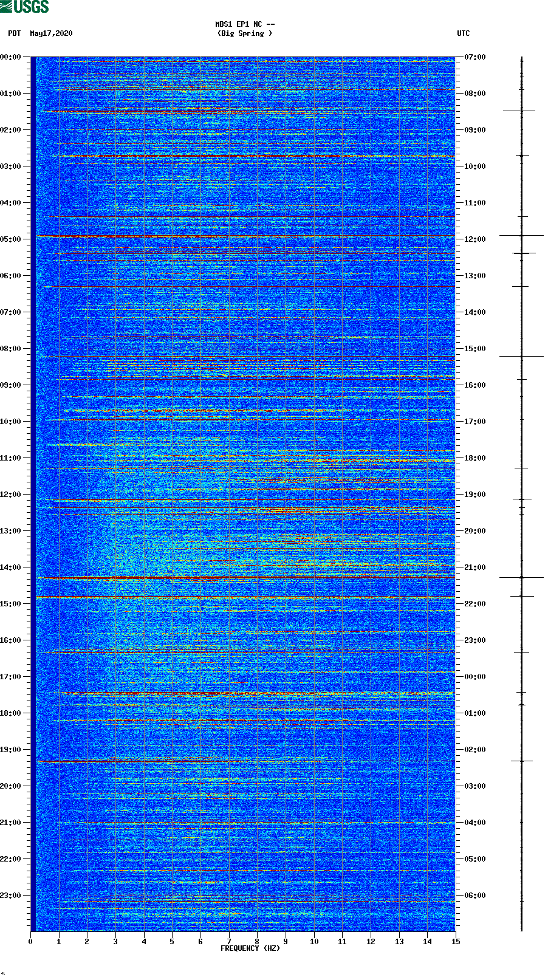Click the 15:00 UTC time label
This screenshot has width=548, height=980.
475,349
